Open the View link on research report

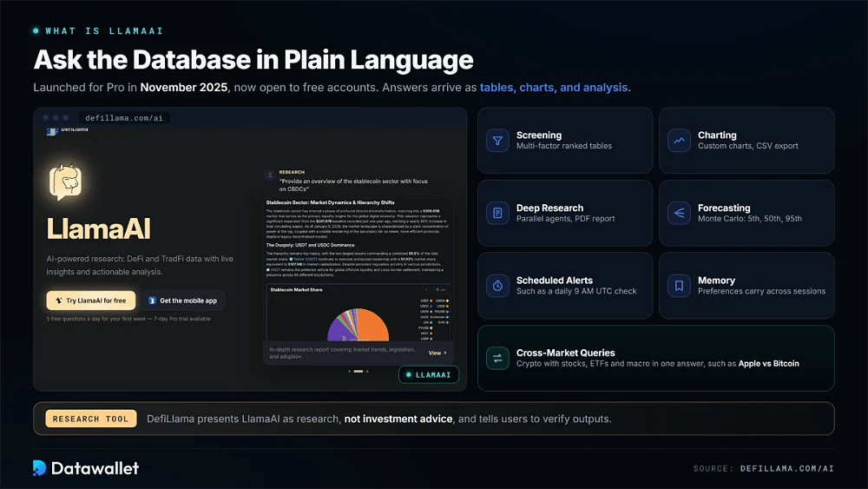point(437,353)
